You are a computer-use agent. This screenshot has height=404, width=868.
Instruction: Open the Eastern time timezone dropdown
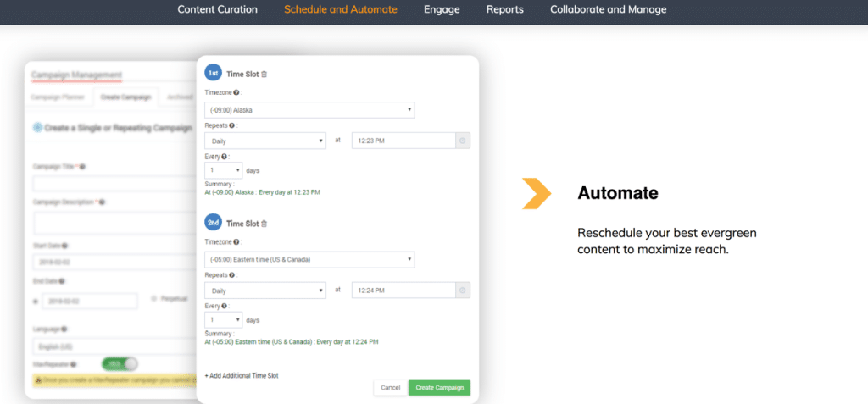pos(309,260)
